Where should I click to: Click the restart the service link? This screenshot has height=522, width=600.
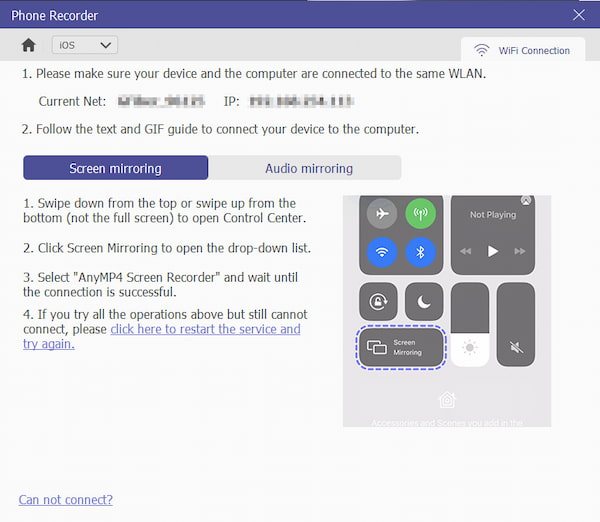[x=161, y=336]
